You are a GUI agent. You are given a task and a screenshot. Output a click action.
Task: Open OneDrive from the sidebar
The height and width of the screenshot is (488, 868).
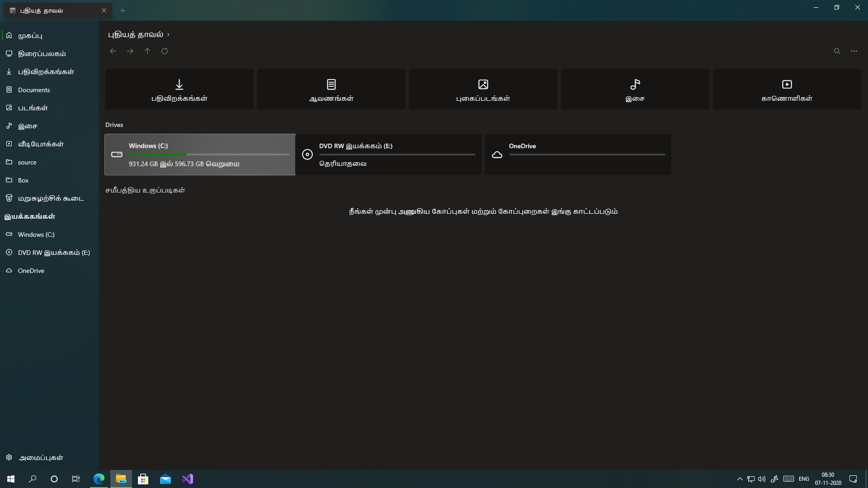point(30,270)
